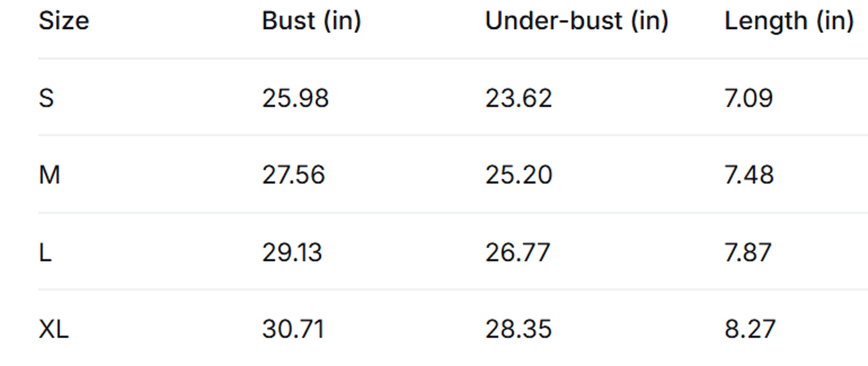Image resolution: width=868 pixels, height=366 pixels.
Task: Select the M size row label
Action: [x=50, y=175]
